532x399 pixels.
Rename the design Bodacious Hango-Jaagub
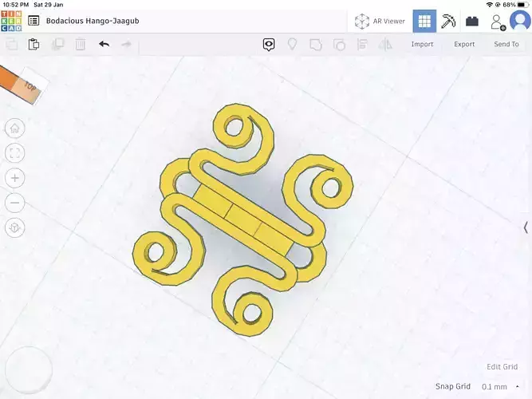point(93,21)
